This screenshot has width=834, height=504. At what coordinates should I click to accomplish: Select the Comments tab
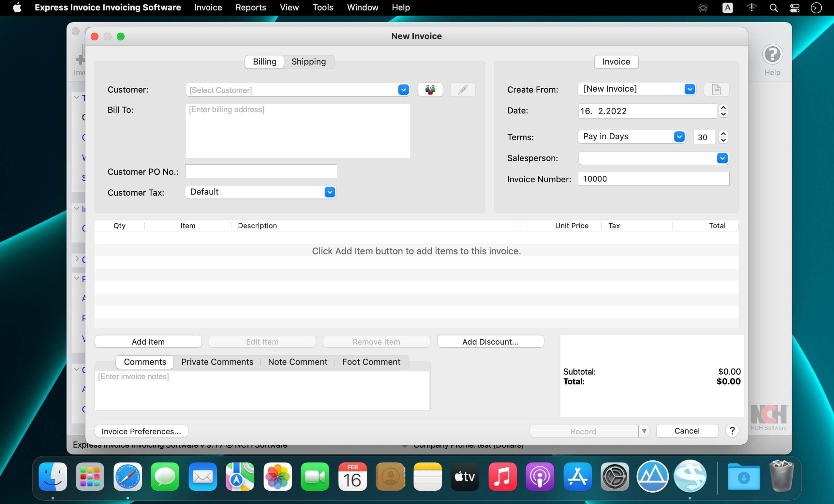pos(145,362)
